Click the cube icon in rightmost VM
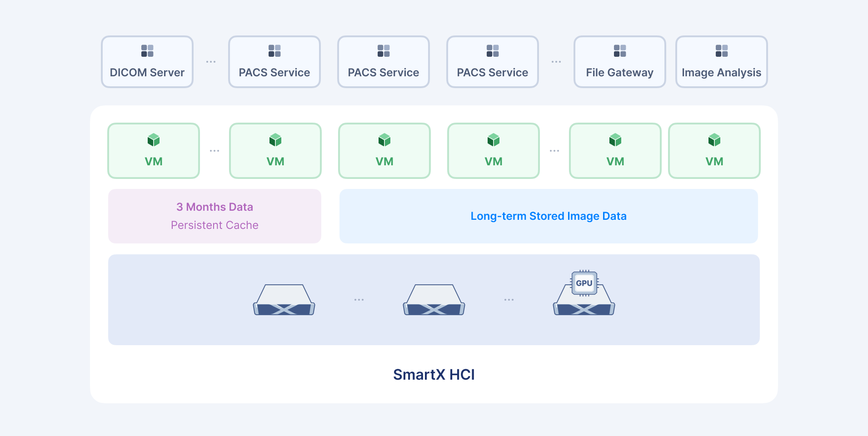868x436 pixels. coord(714,140)
